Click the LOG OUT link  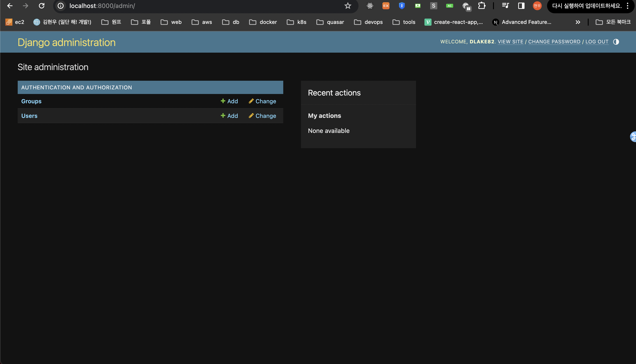(x=597, y=42)
